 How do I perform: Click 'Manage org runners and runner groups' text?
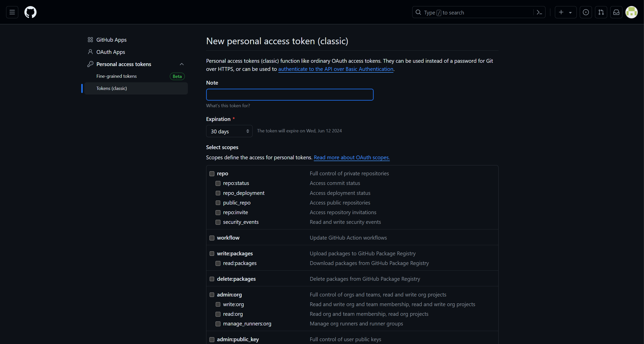[x=356, y=324]
